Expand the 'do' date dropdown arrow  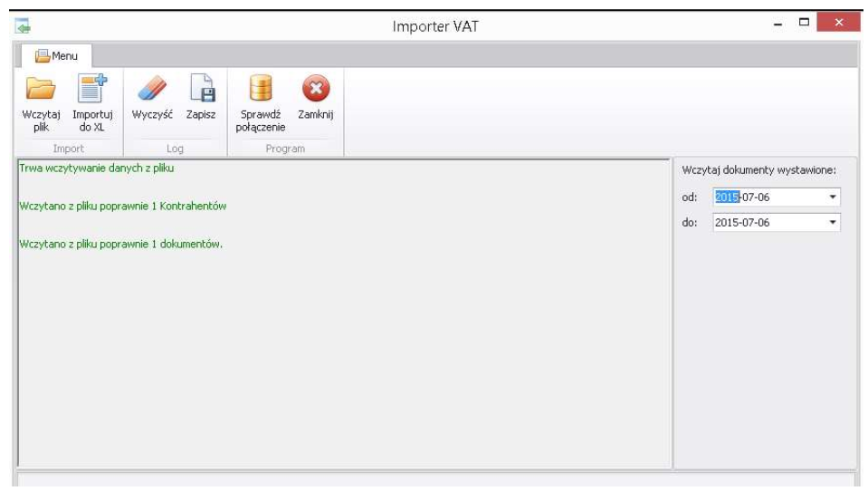833,223
